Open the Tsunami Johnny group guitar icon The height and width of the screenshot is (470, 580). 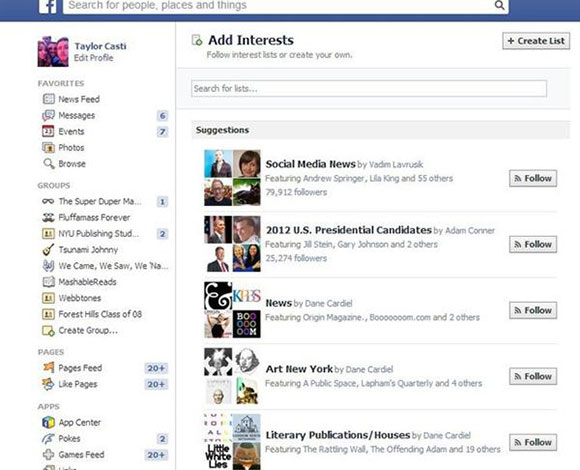point(48,250)
